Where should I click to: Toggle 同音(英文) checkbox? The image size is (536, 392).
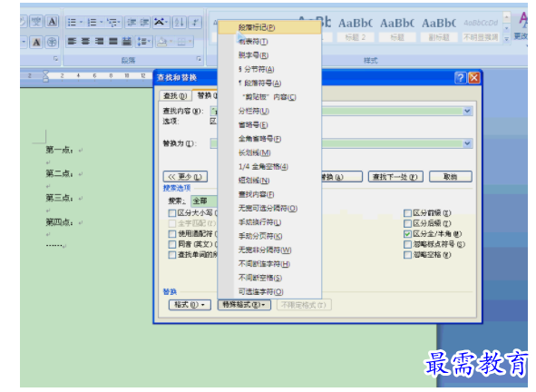tap(172, 245)
